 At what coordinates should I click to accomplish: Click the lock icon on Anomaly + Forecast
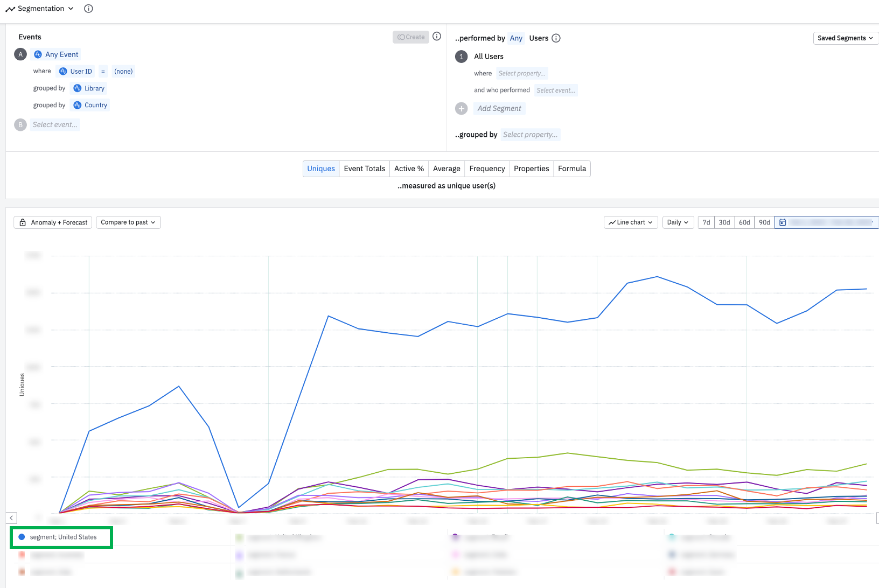coord(23,222)
